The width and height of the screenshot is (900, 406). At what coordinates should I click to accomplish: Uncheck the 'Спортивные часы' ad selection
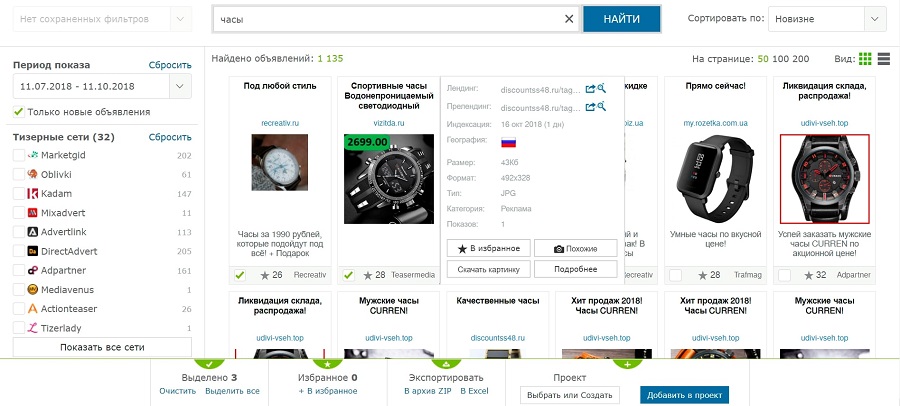pos(348,276)
